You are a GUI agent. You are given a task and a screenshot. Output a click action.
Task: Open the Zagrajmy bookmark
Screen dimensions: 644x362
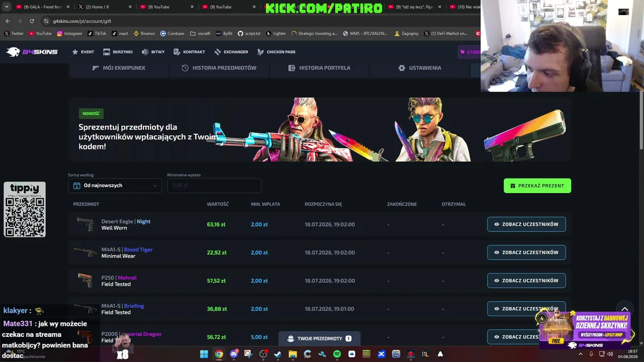407,34
